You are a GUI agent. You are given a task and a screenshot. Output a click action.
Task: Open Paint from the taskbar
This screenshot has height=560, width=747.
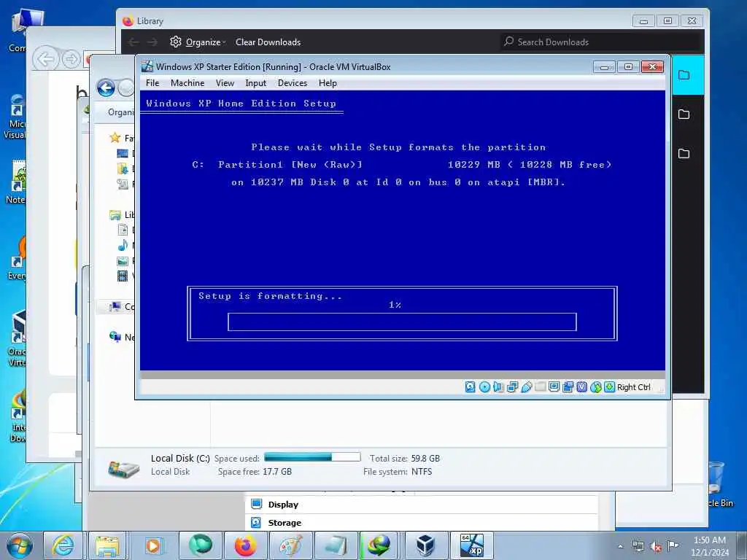pos(290,545)
